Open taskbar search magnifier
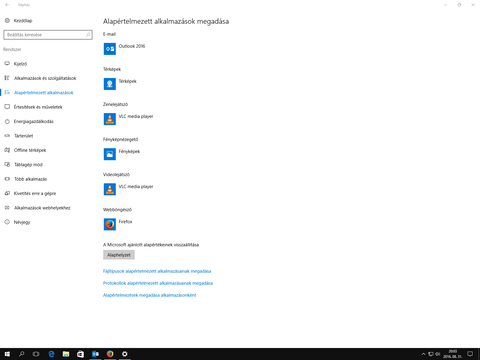The height and width of the screenshot is (360, 480). [x=22, y=354]
